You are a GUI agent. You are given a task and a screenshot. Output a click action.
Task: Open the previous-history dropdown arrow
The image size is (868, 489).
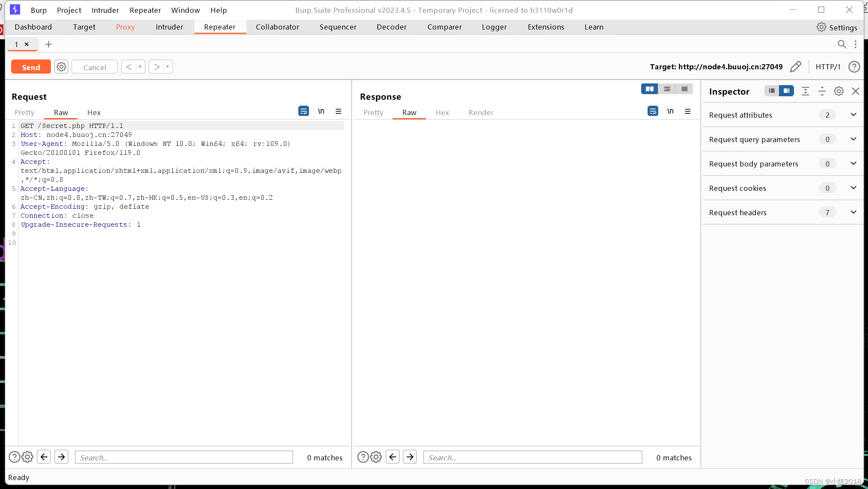pos(140,67)
